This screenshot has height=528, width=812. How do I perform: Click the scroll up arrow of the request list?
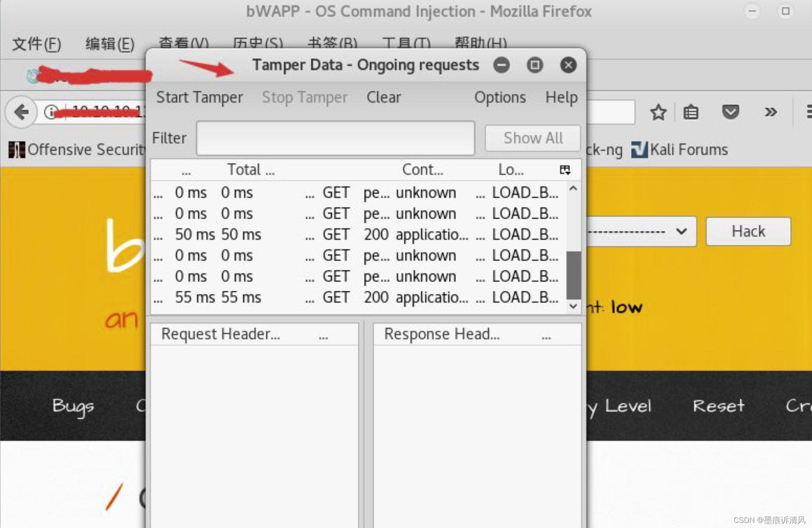pos(573,189)
